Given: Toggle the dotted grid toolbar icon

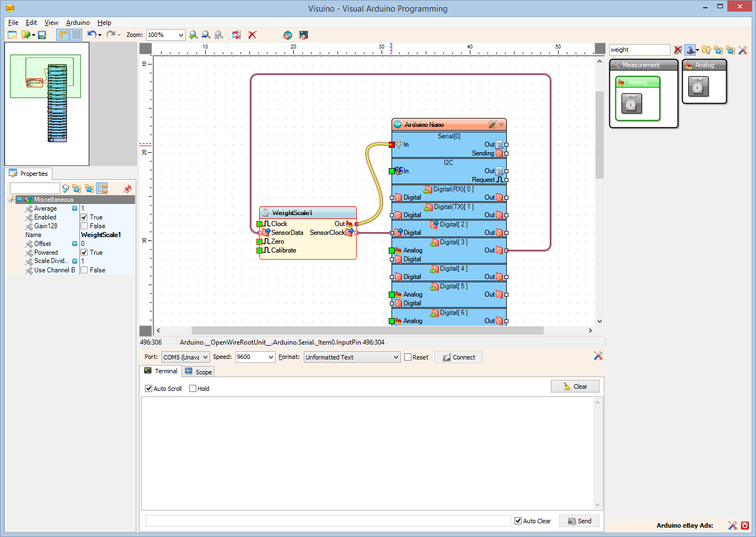Looking at the screenshot, I should tap(76, 35).
